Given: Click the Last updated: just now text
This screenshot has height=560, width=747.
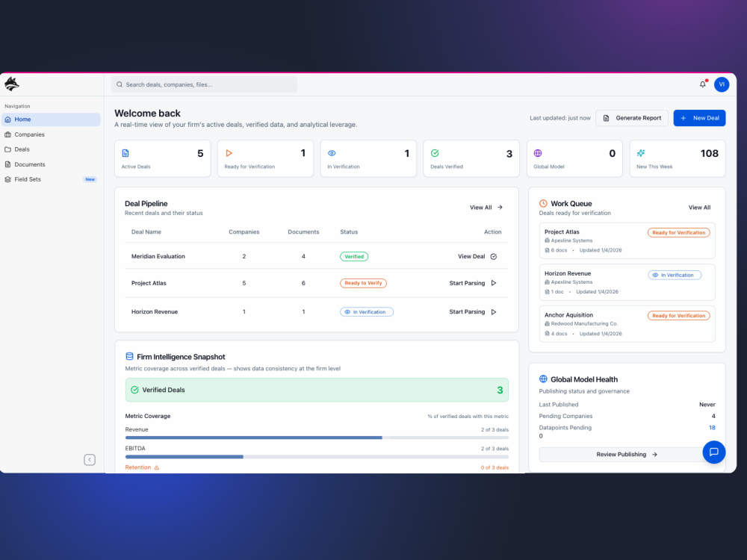Looking at the screenshot, I should [x=560, y=118].
